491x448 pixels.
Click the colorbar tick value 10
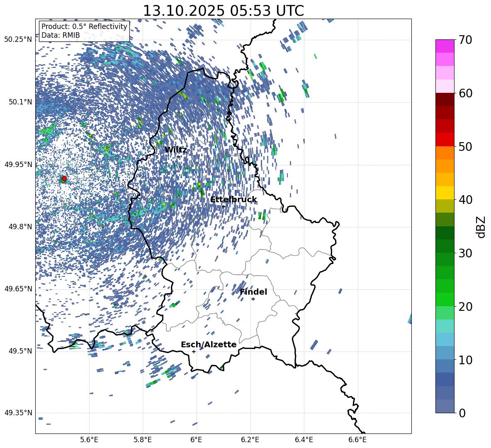pos(465,360)
